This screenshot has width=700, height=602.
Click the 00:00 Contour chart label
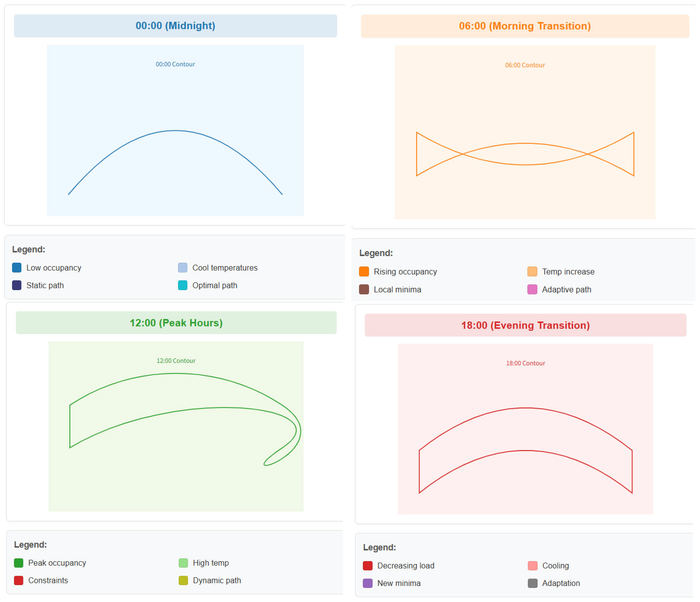(x=175, y=64)
